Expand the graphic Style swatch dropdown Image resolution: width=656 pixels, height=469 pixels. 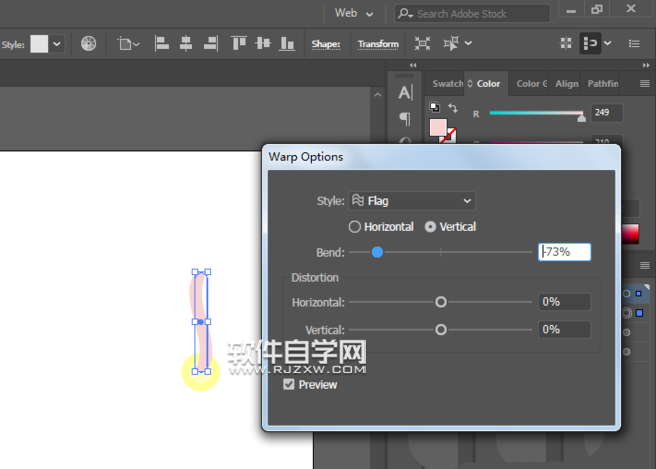click(57, 44)
